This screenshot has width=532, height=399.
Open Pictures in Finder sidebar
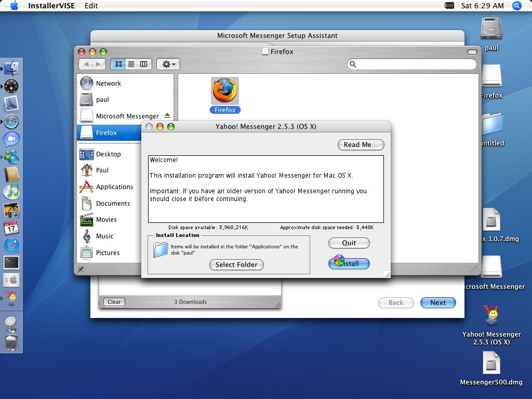click(x=109, y=253)
